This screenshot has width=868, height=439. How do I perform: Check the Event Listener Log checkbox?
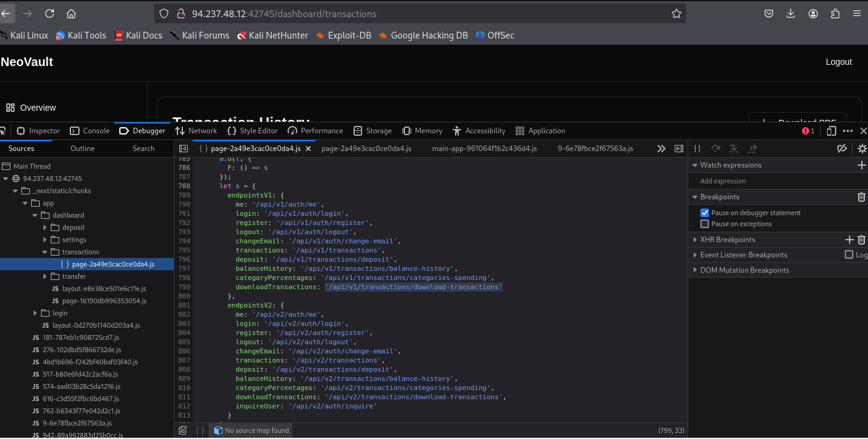(x=849, y=255)
